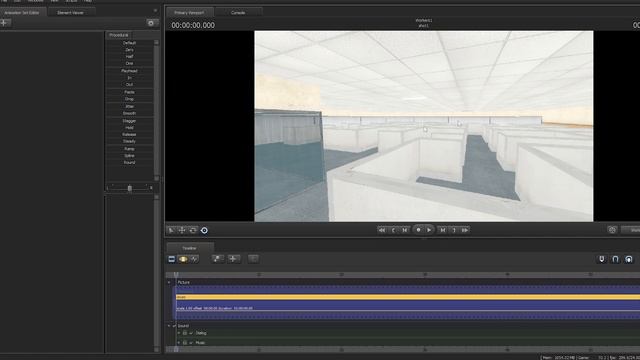Select the rotate manipulator tool under viewport
Image resolution: width=640 pixels, height=360 pixels.
tap(193, 230)
